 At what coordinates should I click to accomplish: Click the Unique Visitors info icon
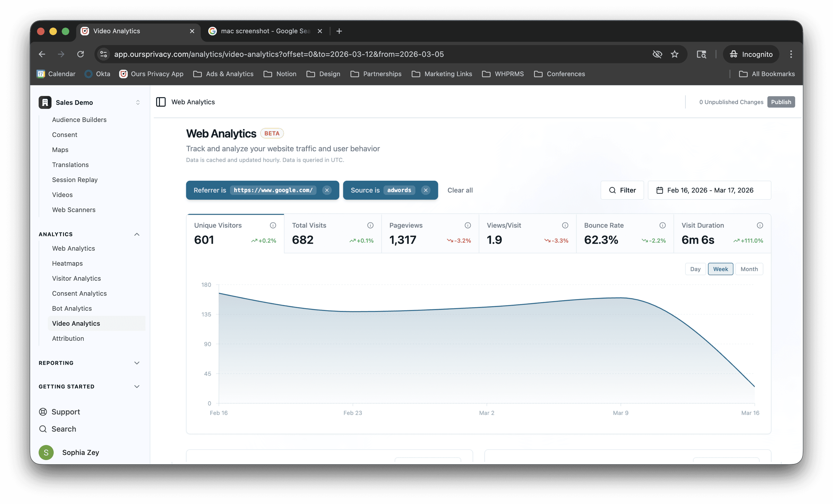click(273, 225)
